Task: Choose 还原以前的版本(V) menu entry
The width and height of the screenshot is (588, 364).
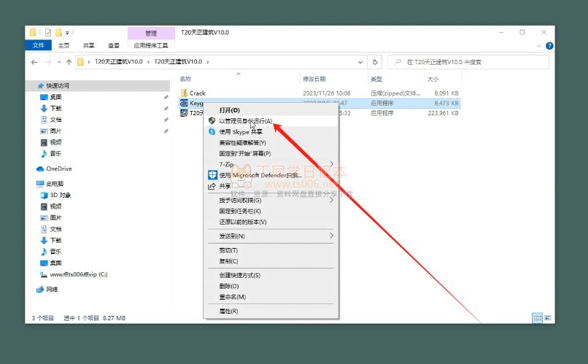Action: [271, 222]
